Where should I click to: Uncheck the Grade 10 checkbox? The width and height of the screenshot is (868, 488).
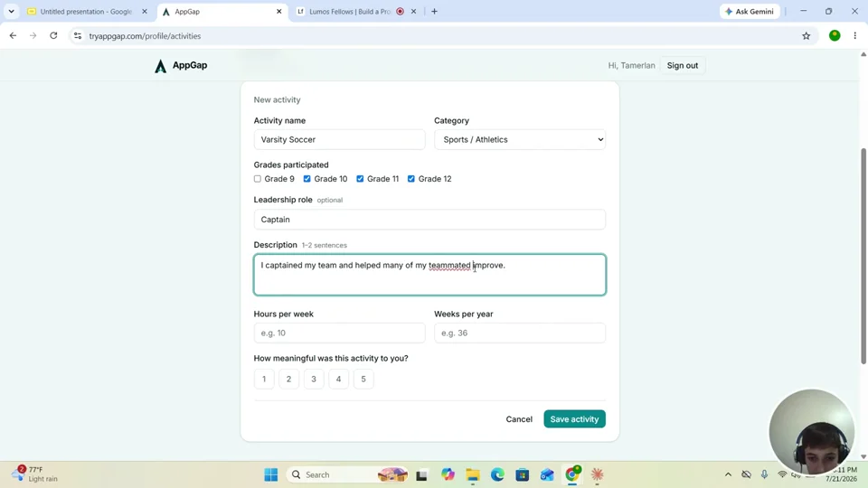coord(307,179)
